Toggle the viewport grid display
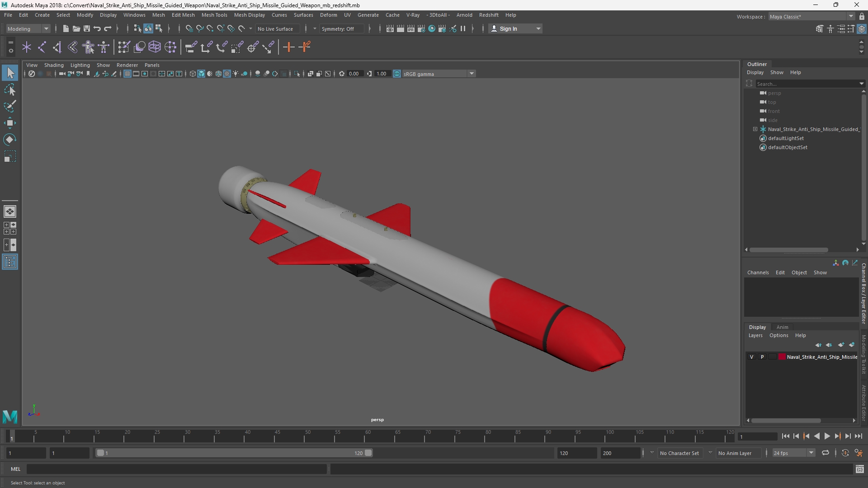 pos(127,74)
